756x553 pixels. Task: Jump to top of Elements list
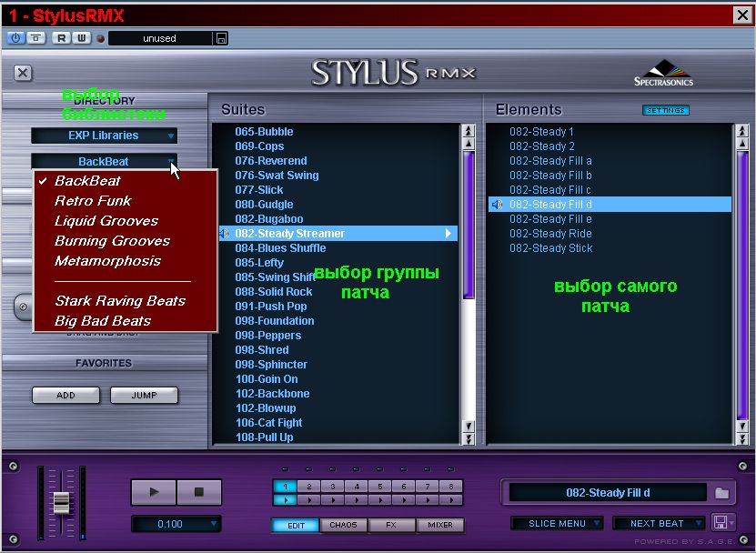pos(742,131)
